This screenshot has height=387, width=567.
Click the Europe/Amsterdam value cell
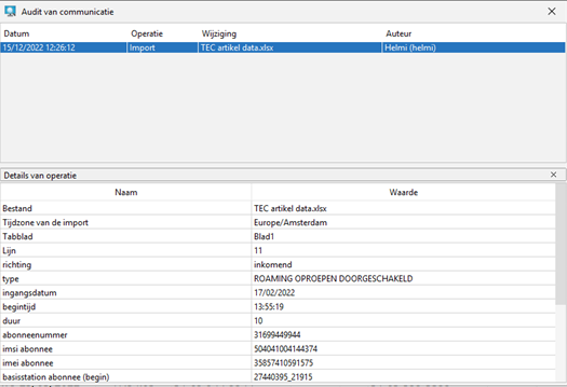pos(404,222)
